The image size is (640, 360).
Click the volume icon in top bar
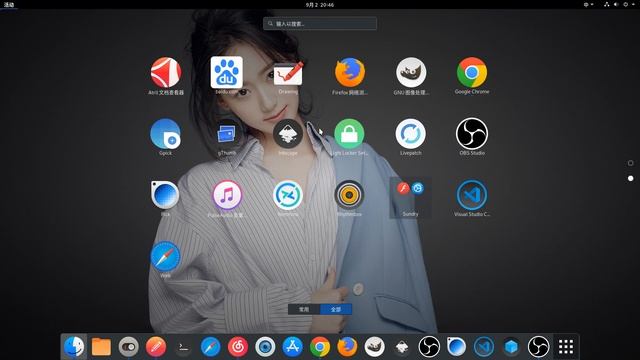[616, 4]
